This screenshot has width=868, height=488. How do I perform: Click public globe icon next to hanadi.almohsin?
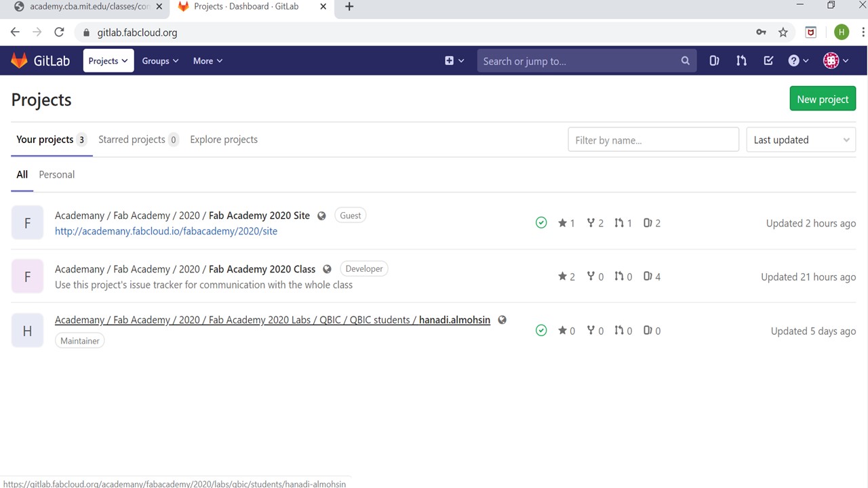(502, 320)
